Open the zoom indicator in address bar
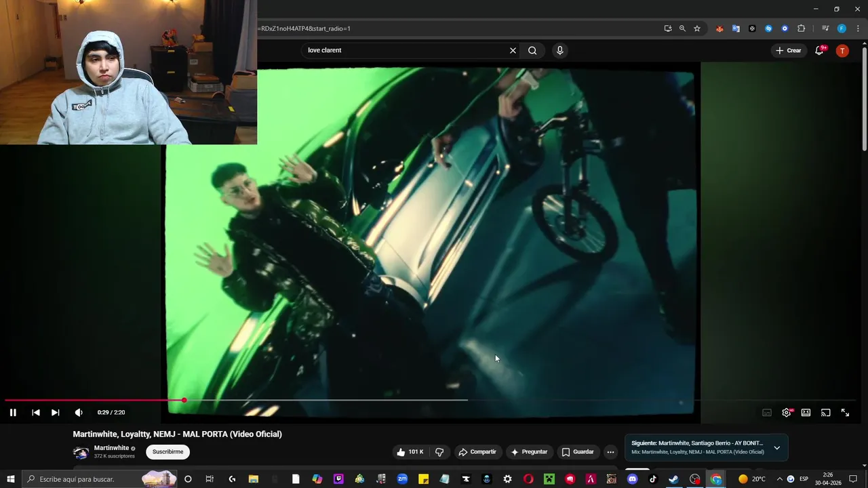Screen dimensions: 868x488 (682, 28)
